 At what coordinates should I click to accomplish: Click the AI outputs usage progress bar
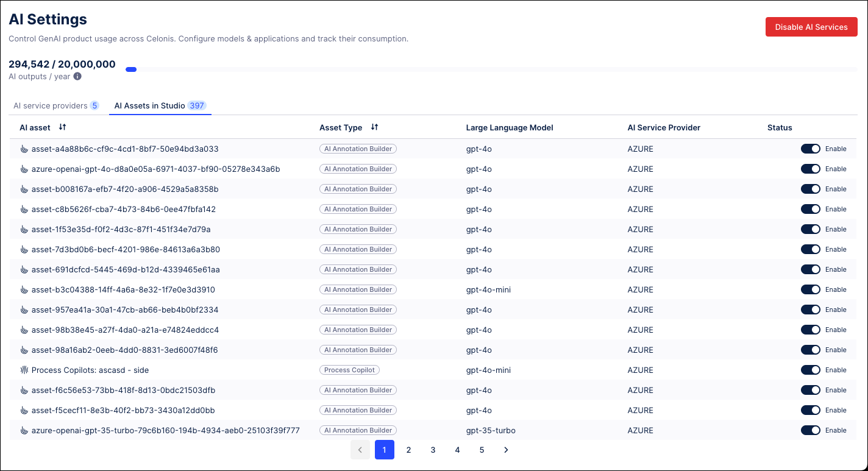(x=491, y=69)
